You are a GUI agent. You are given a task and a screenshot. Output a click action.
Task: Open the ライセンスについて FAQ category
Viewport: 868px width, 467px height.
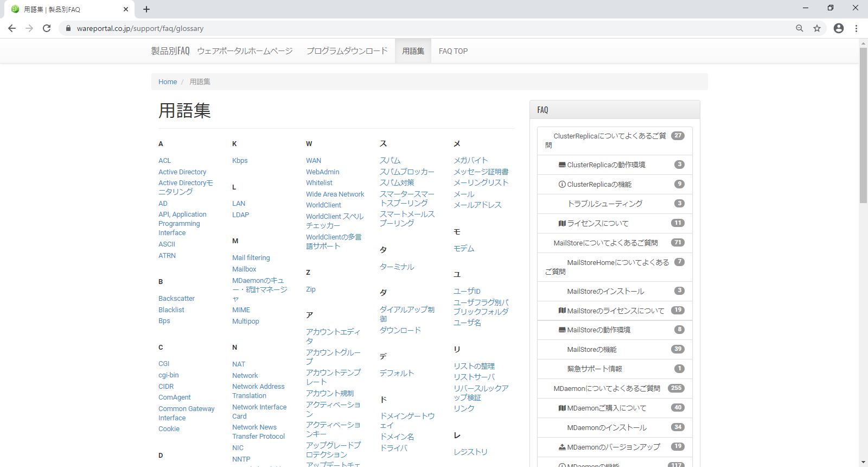615,223
